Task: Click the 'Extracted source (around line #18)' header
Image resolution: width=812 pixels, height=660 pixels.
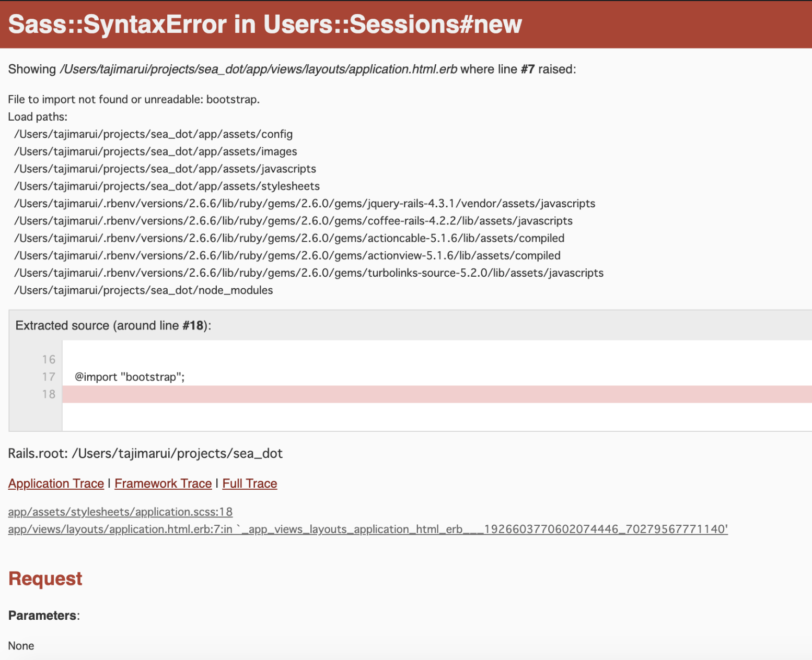Action: [113, 325]
